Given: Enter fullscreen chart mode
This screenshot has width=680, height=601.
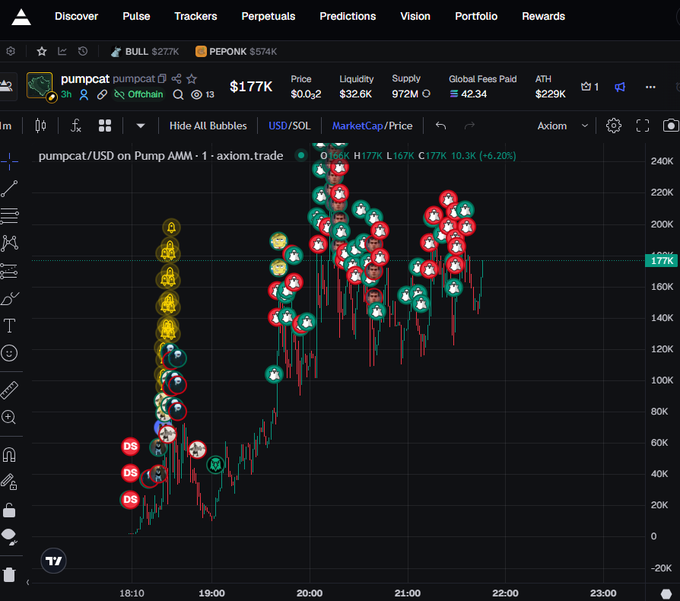Looking at the screenshot, I should tap(642, 126).
